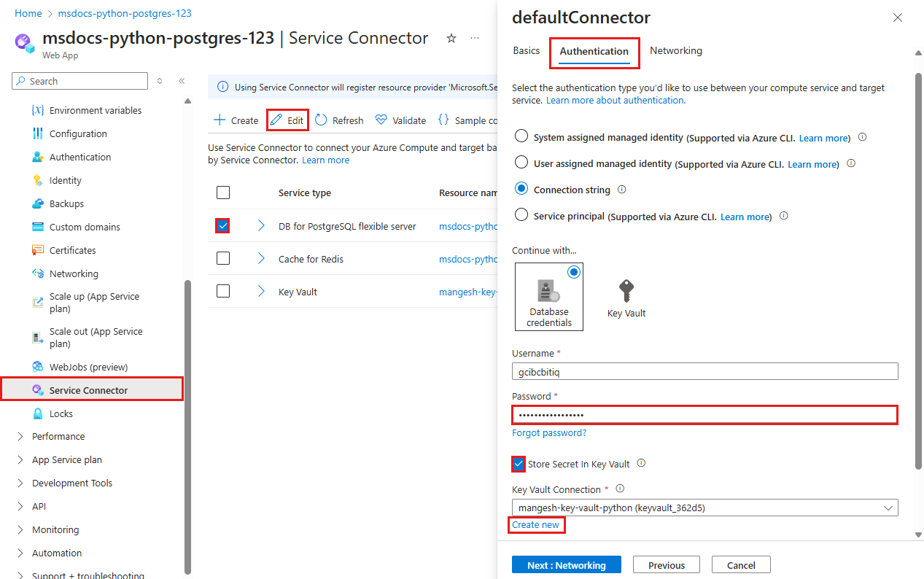This screenshot has width=924, height=579.
Task: Enable Store Secret In Key Vault
Action: [x=518, y=463]
